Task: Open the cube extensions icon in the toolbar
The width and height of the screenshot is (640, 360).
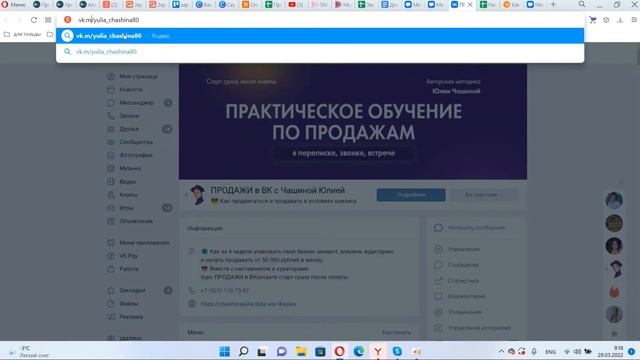Action: coord(606,20)
